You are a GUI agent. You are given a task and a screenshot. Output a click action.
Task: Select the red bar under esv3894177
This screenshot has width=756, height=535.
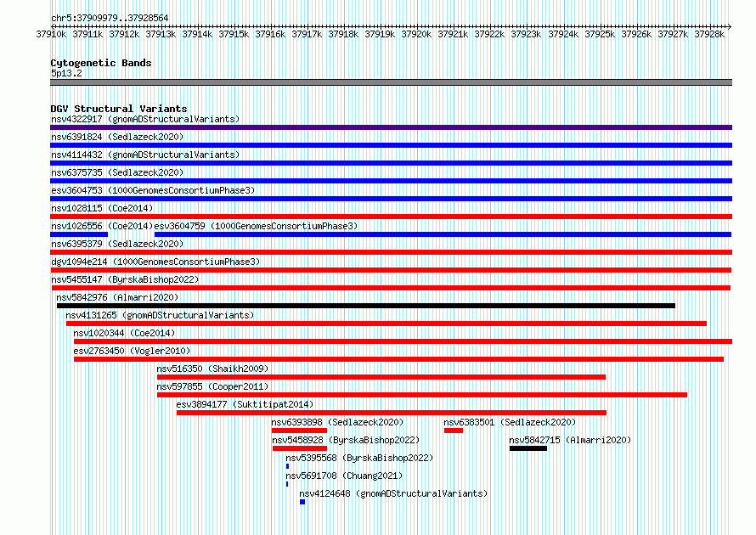pyautogui.click(x=392, y=413)
